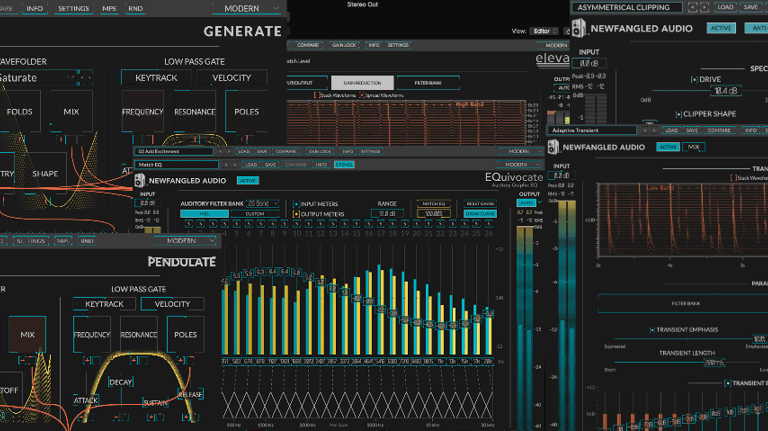This screenshot has height=431, width=768.
Task: Toggle CLIPPER SHAPE checkbox
Action: tap(678, 114)
